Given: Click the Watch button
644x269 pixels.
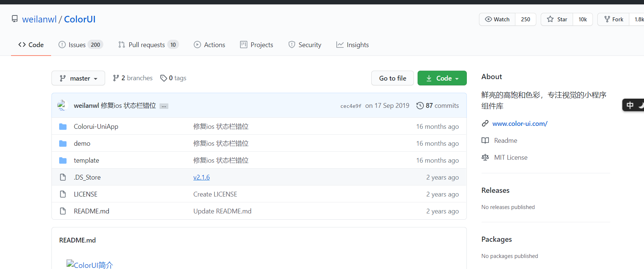Looking at the screenshot, I should pos(497,19).
